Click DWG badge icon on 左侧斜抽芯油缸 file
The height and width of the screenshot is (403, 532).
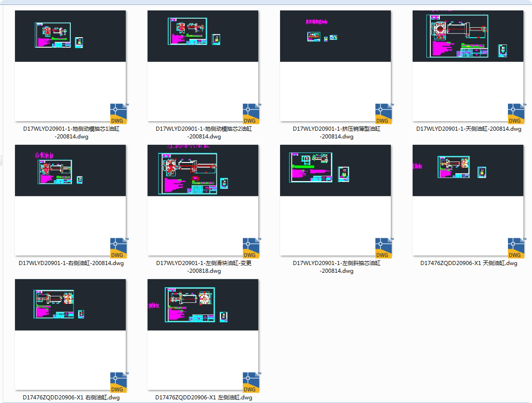pyautogui.click(x=383, y=248)
